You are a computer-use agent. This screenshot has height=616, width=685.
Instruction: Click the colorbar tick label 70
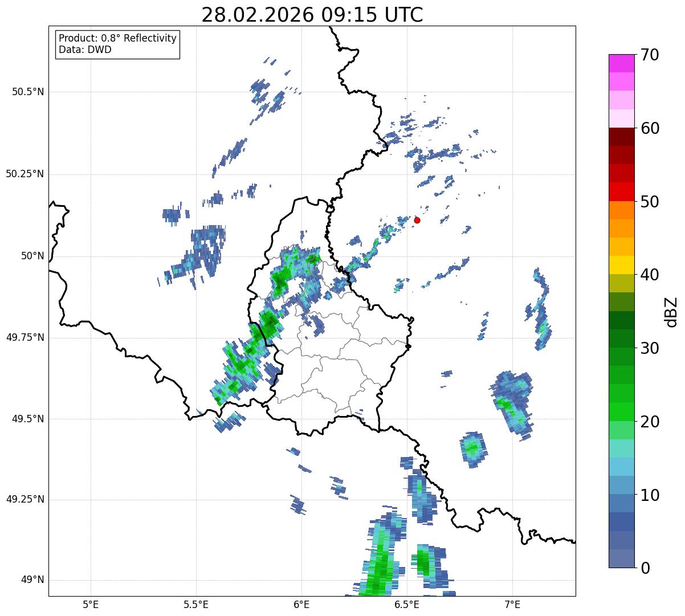(650, 55)
